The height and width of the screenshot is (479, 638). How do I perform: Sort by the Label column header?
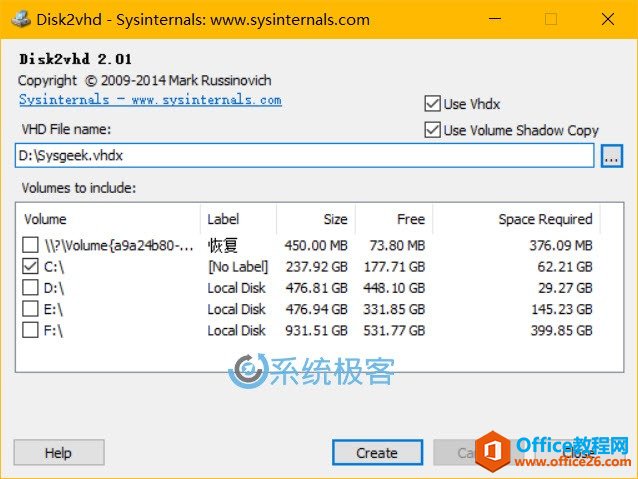(238, 219)
